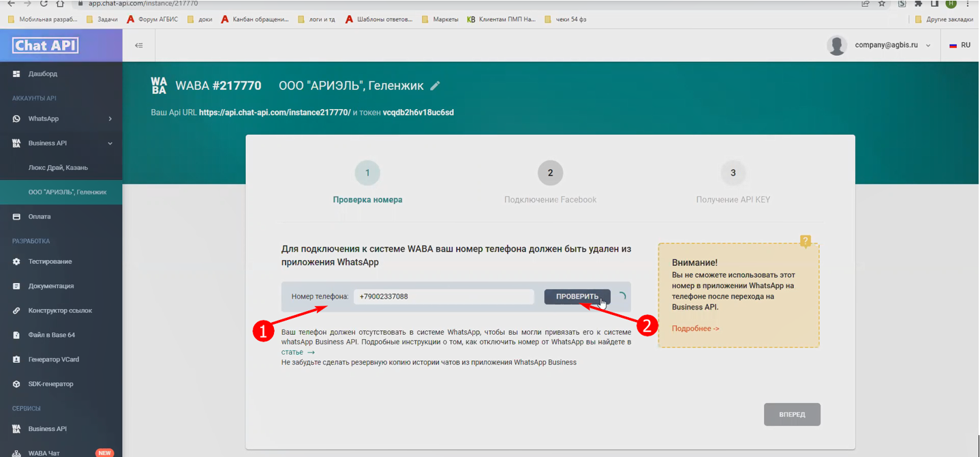Click the Оплата card icon

[16, 217]
